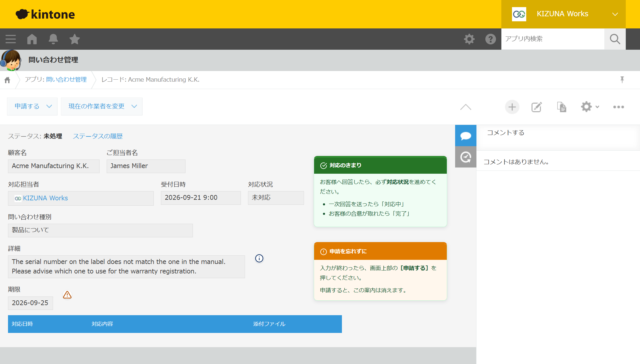Click the 2026-09-25 deadline value

point(31,303)
